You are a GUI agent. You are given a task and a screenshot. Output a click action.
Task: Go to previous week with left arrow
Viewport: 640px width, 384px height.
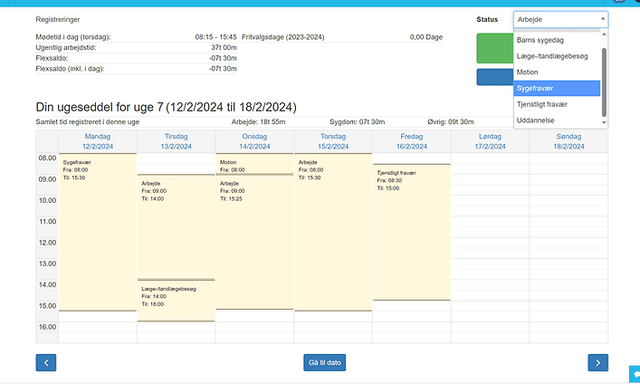(x=46, y=362)
